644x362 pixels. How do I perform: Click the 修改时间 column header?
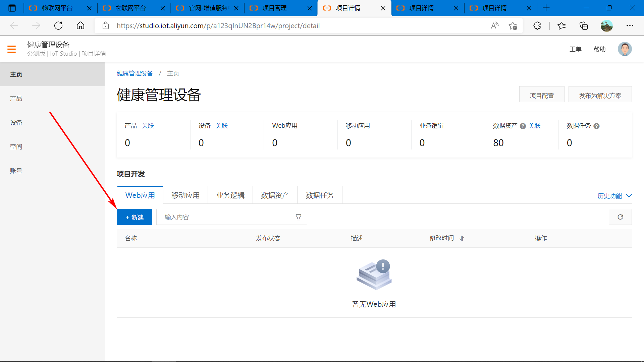click(x=441, y=238)
